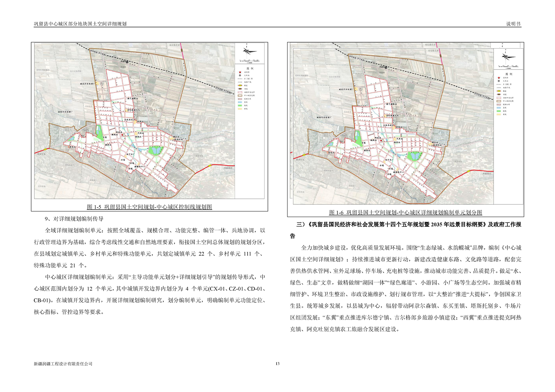Click the underlined caption 图1-5 控制线规划图

pyautogui.click(x=149, y=207)
